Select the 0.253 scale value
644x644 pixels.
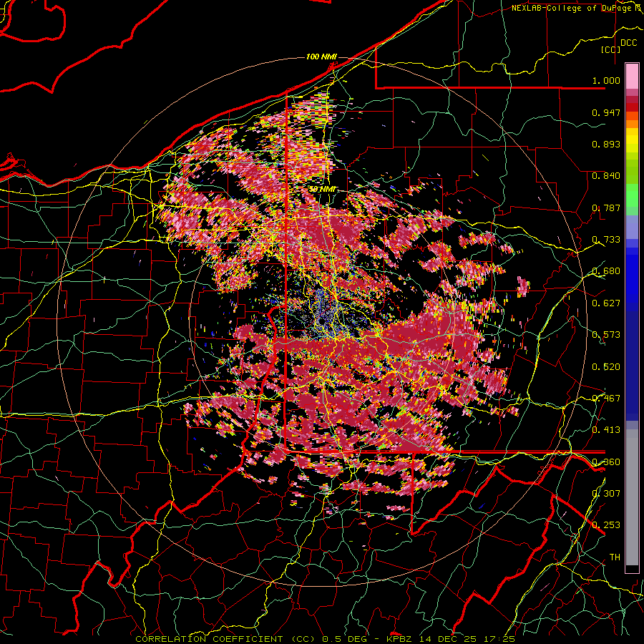(x=606, y=525)
